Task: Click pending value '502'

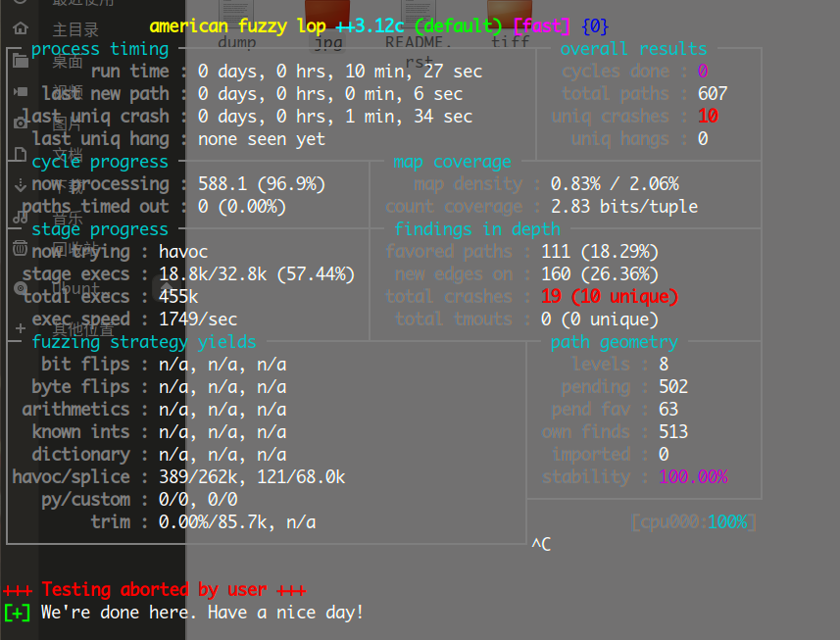Action: [673, 387]
